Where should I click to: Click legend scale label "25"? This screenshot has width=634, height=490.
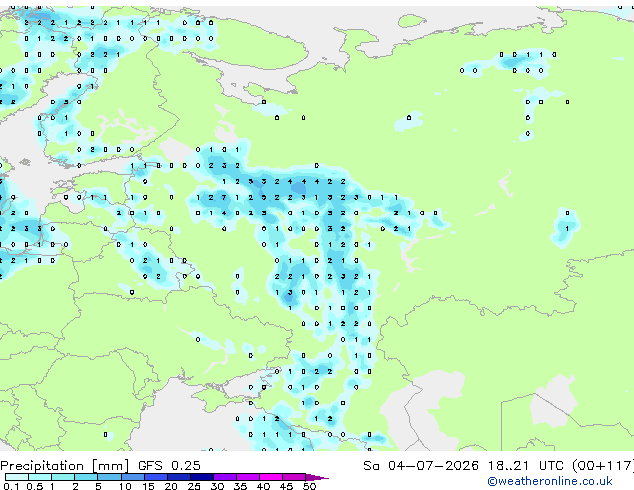coord(194,486)
